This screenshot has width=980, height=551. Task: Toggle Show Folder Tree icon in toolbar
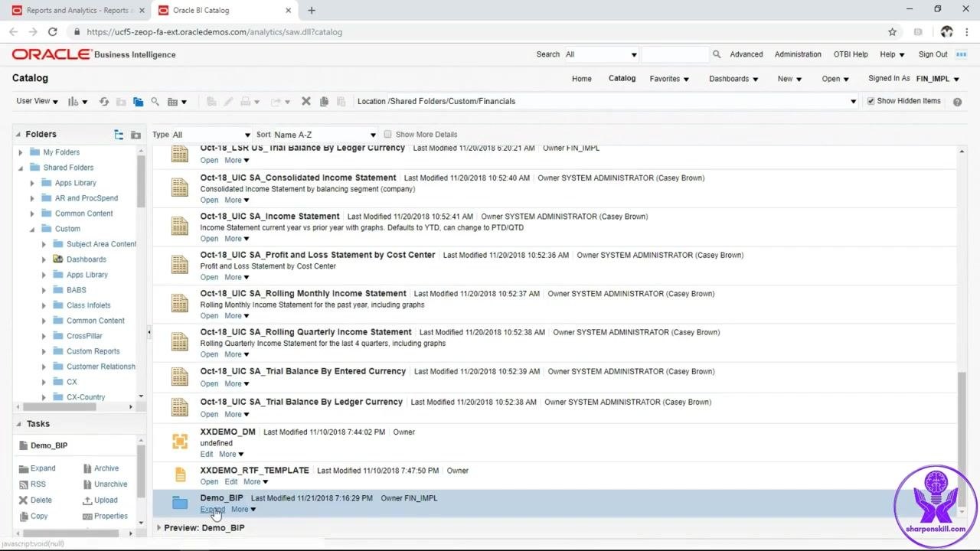138,102
